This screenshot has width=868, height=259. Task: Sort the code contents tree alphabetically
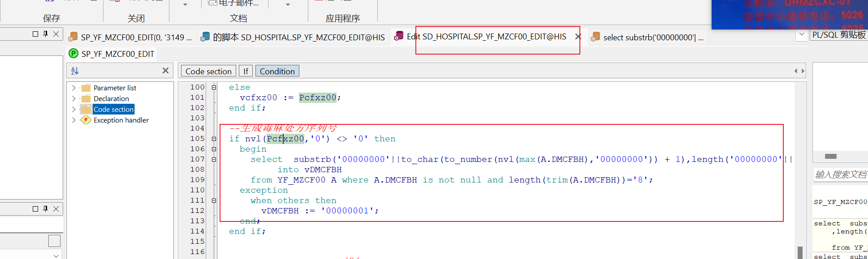[x=75, y=71]
